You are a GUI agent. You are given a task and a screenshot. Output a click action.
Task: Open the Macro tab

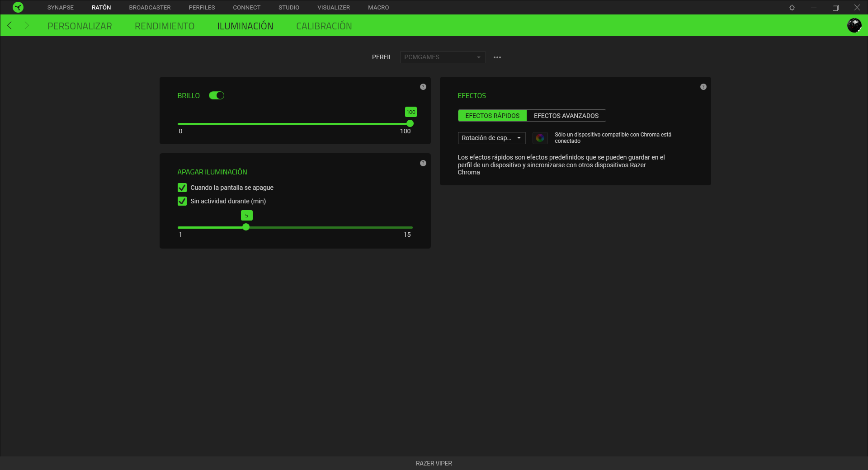(378, 8)
